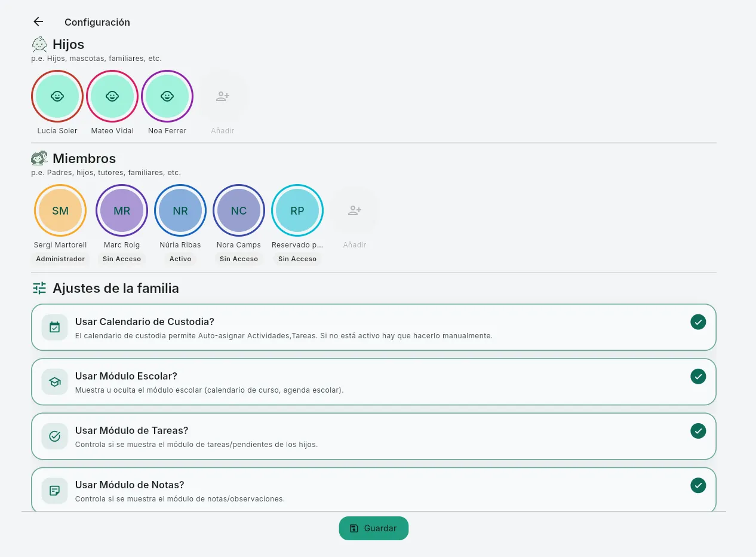Click the Sin Acceso badge under Marc Roig
This screenshot has height=557, width=756.
[122, 259]
